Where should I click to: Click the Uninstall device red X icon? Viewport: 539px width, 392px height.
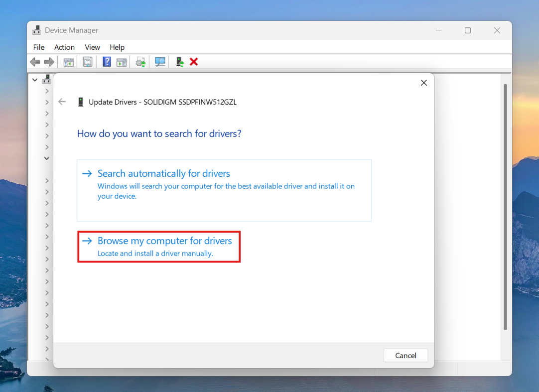tap(194, 61)
